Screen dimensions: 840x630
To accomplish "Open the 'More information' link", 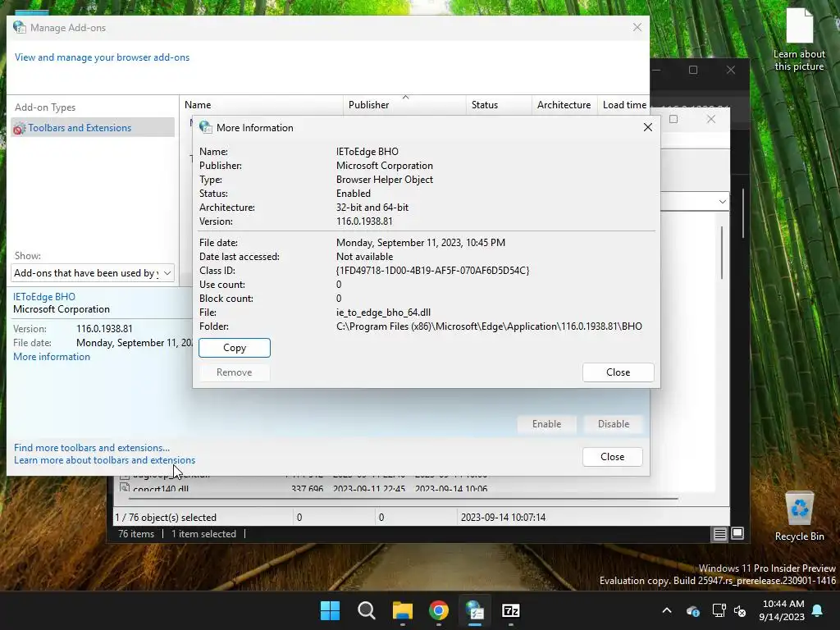I will coord(52,357).
